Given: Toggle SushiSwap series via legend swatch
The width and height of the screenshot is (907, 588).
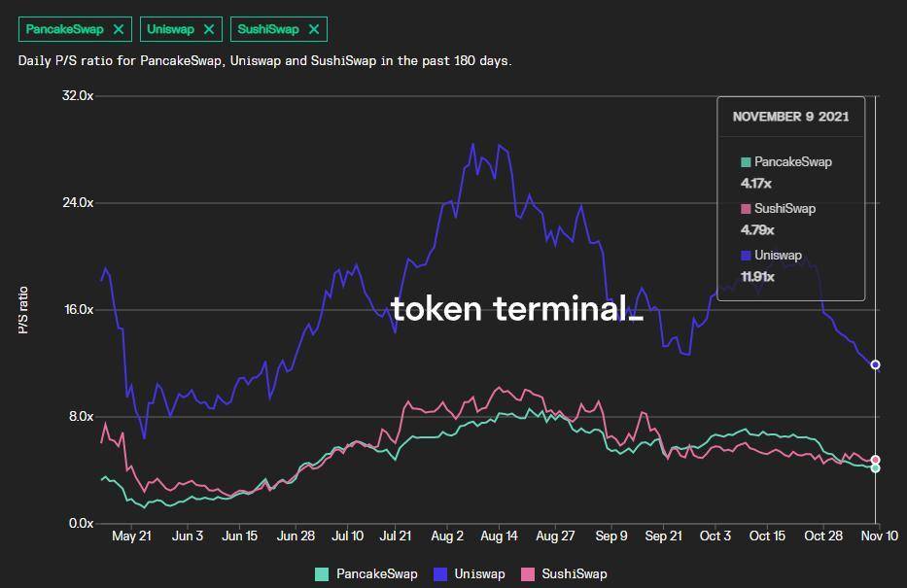Looking at the screenshot, I should 528,574.
